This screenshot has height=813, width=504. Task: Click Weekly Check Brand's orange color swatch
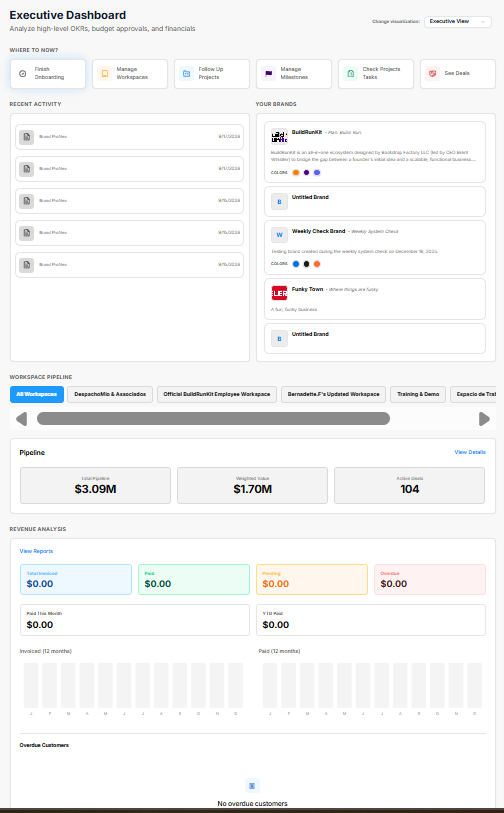click(317, 264)
